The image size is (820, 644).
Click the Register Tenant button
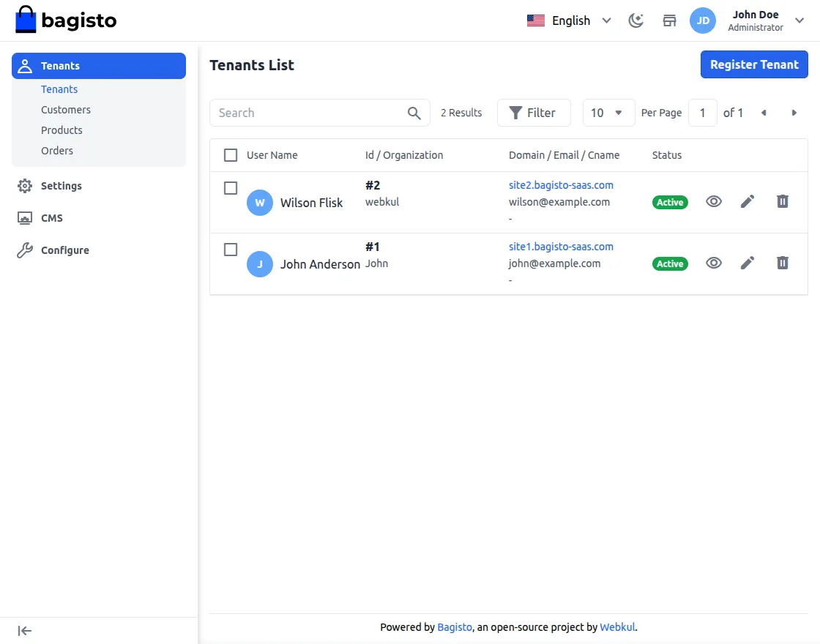[754, 65]
